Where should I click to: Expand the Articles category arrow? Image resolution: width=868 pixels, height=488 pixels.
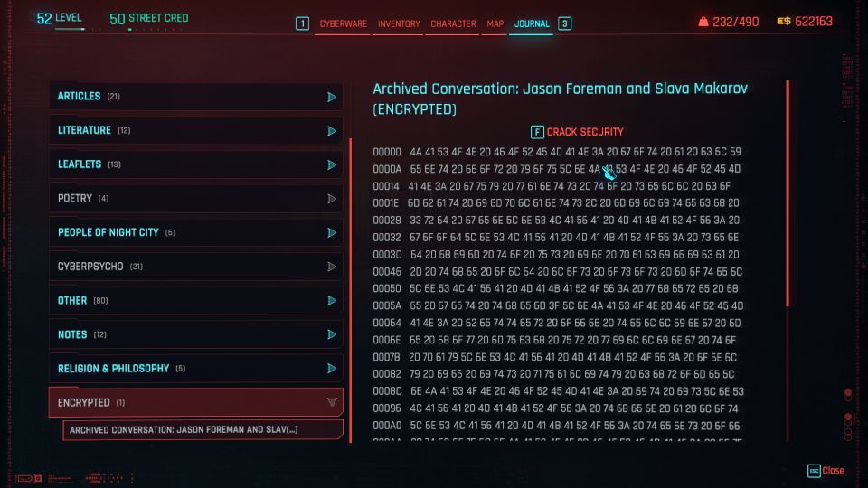(x=332, y=97)
